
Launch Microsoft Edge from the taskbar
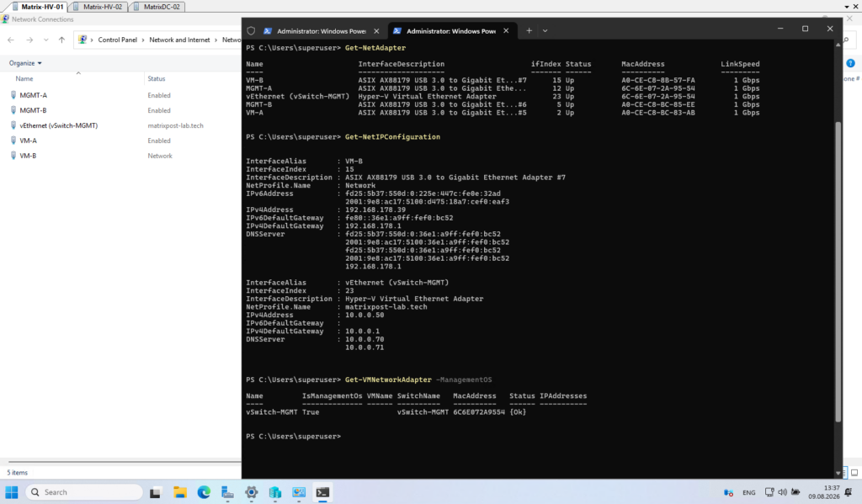(204, 492)
